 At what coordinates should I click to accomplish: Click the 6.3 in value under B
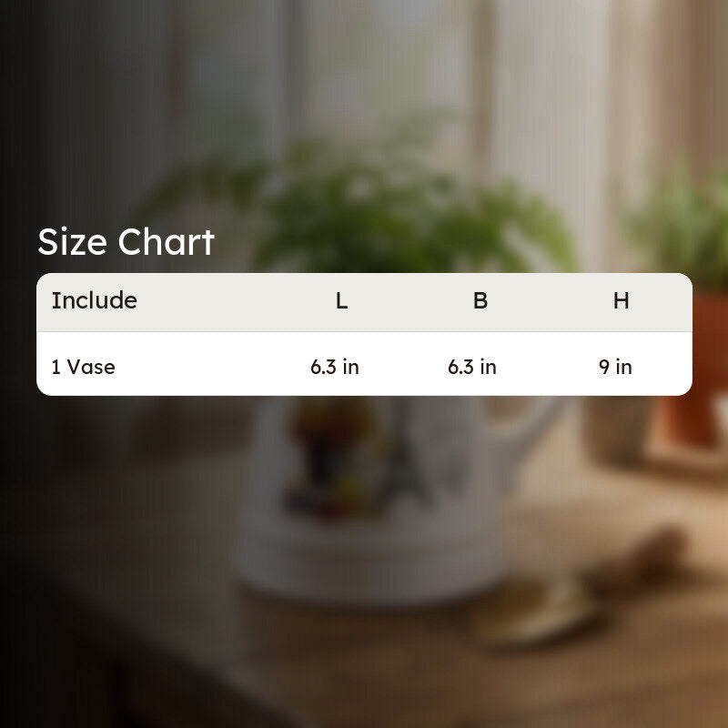472,368
